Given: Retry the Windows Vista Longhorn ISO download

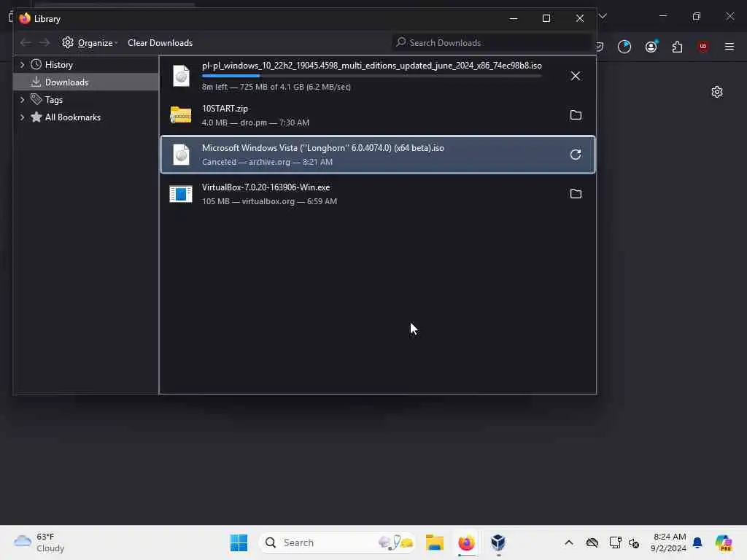Looking at the screenshot, I should (x=576, y=155).
